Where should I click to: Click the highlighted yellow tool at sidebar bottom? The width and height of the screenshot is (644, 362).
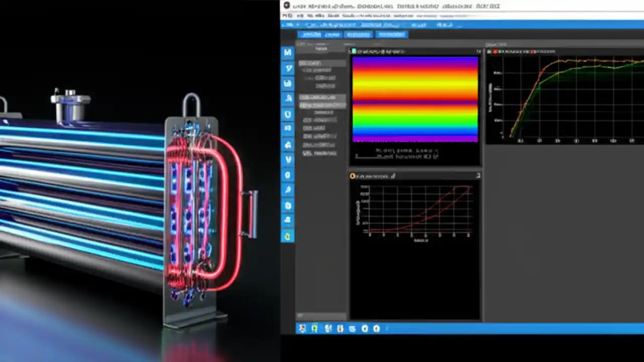click(x=287, y=237)
